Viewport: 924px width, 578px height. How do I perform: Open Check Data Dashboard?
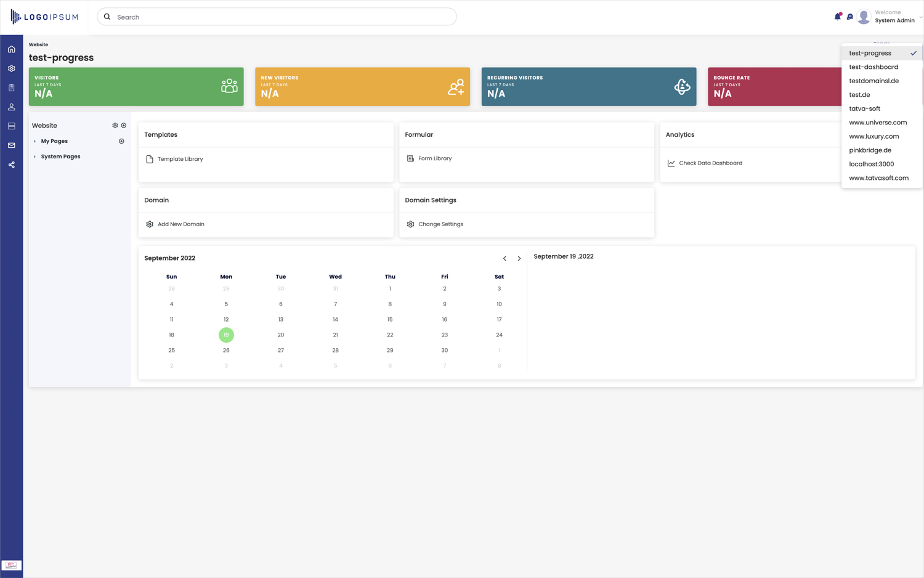click(710, 163)
